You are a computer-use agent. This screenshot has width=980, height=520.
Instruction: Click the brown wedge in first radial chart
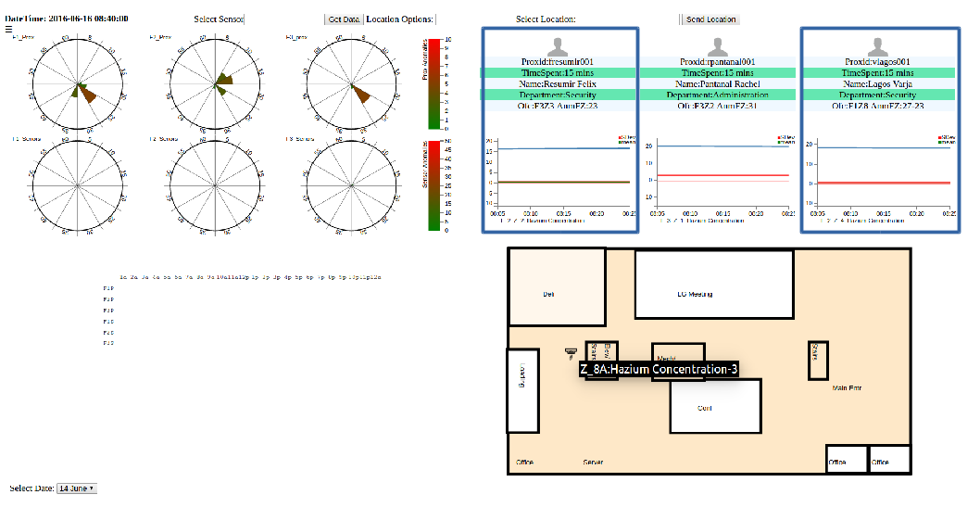[87, 95]
